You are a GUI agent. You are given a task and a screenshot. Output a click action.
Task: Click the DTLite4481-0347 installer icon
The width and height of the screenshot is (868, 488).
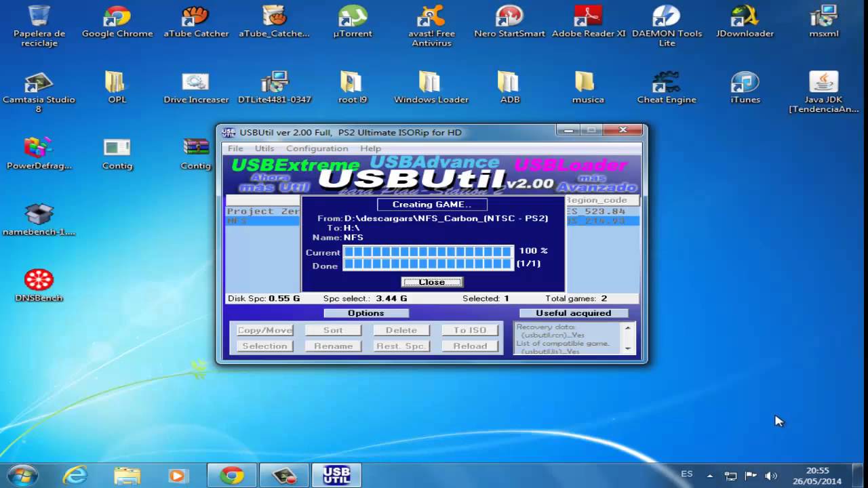274,88
